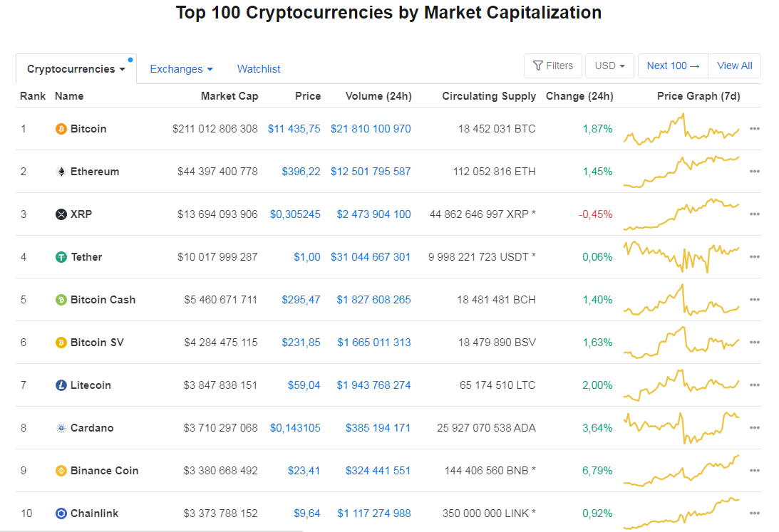View the Bitcoin SV 7d price graph
This screenshot has height=532, width=779.
pos(681,343)
